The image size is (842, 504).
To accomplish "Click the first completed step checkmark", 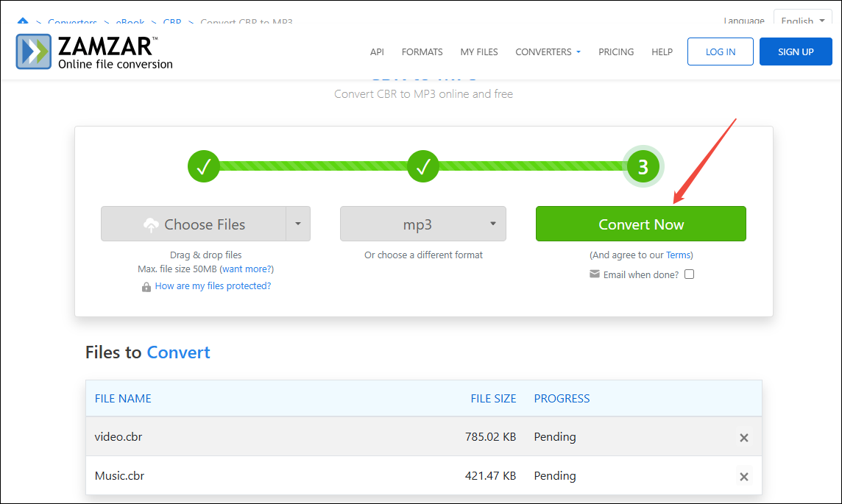I will (x=204, y=166).
